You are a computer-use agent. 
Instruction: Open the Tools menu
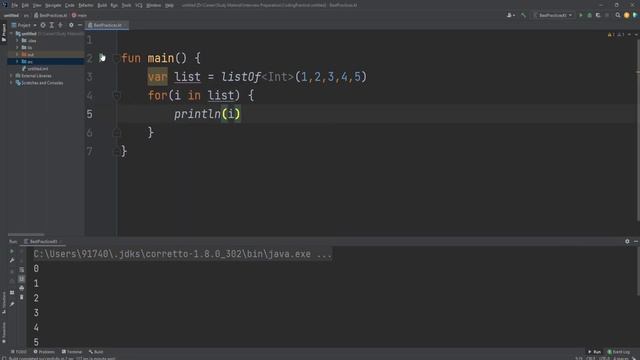tap(127, 5)
